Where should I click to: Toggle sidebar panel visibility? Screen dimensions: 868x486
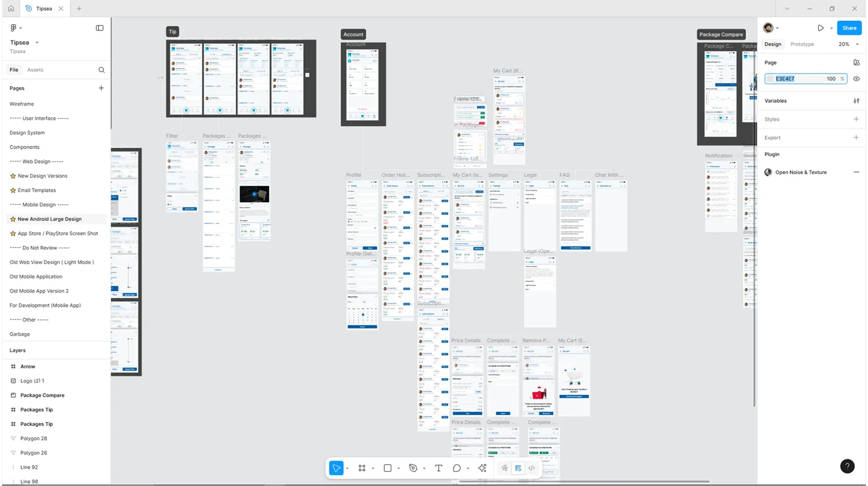point(100,28)
